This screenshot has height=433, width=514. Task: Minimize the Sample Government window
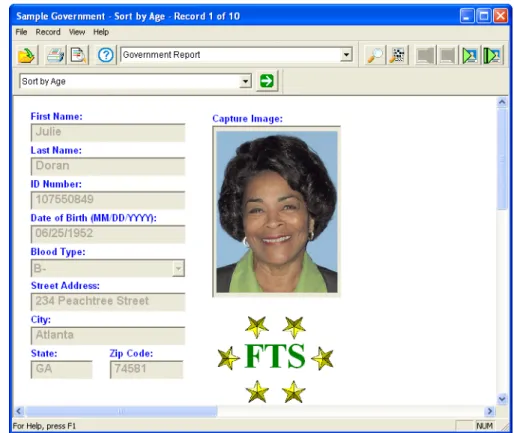(467, 16)
